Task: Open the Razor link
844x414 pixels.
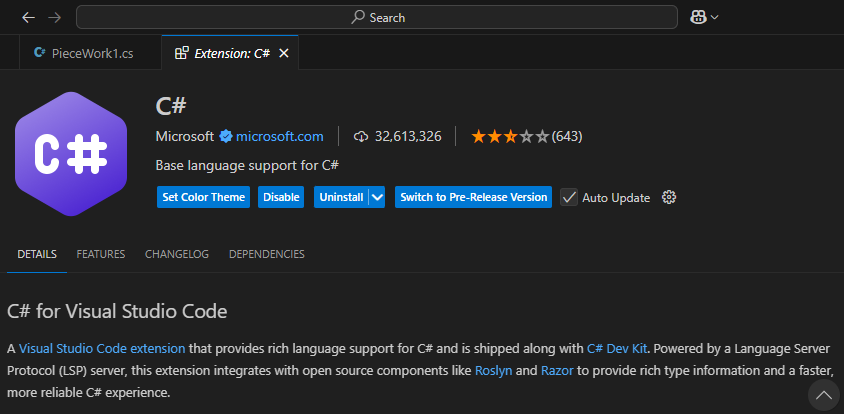Action: (x=557, y=370)
